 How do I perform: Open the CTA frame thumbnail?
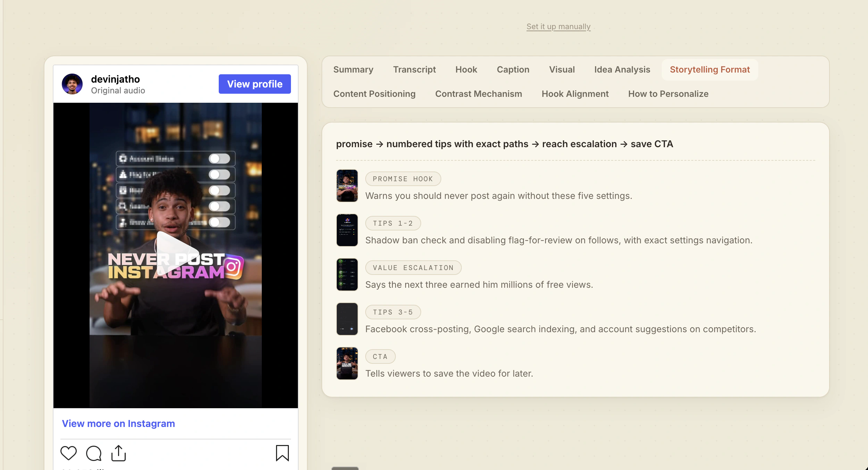[x=347, y=363]
